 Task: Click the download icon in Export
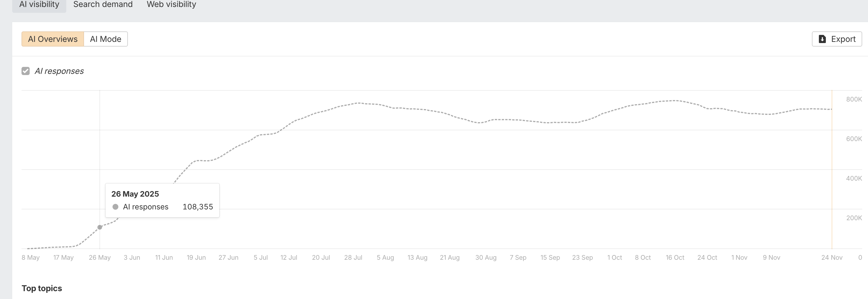[x=822, y=39]
